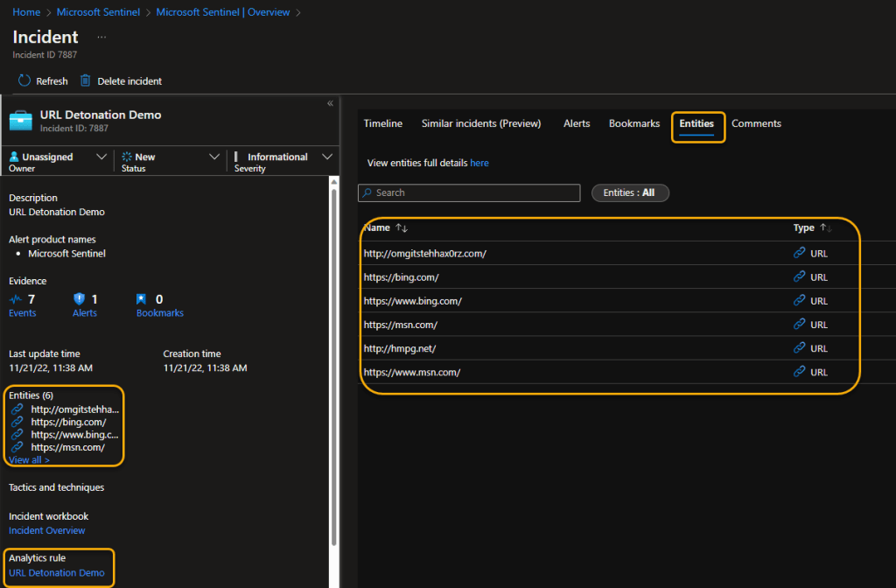Open the ellipsis menu next to Incident

coord(101,37)
